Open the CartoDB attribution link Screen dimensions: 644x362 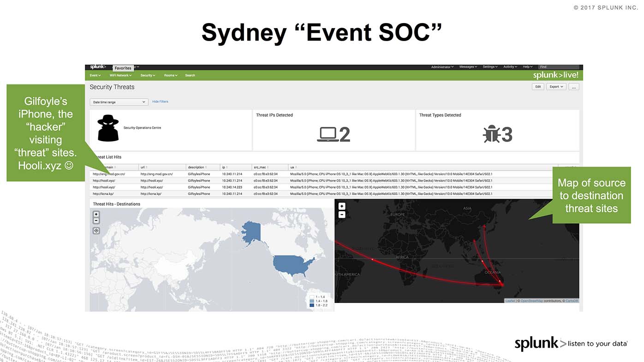coord(572,301)
